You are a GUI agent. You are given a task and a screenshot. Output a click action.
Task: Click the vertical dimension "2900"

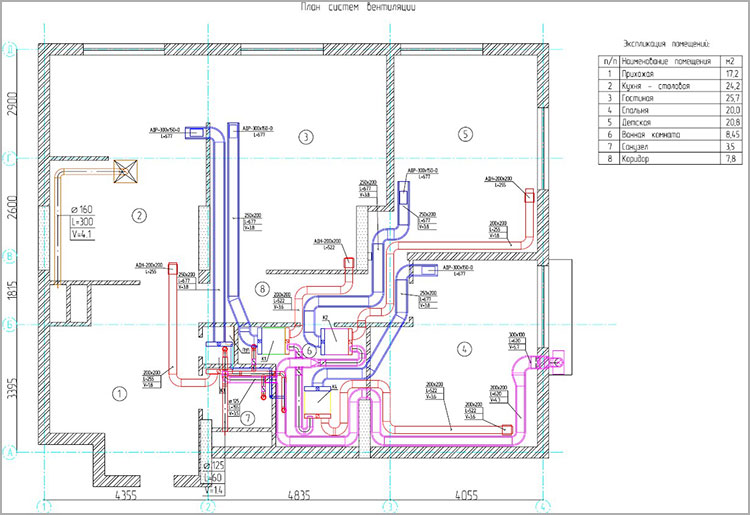12,103
